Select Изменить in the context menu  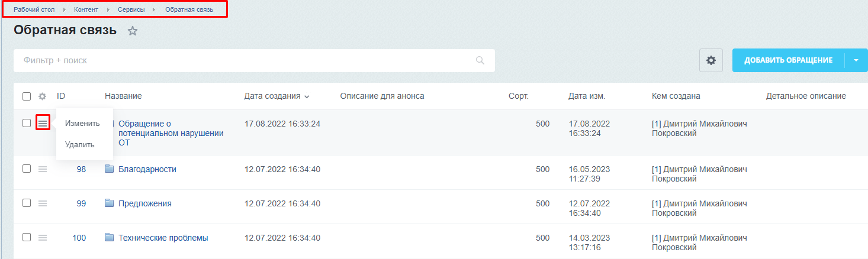pyautogui.click(x=82, y=123)
